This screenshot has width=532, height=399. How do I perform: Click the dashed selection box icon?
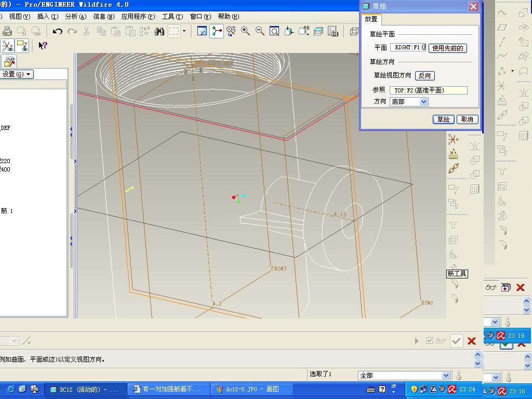[174, 32]
